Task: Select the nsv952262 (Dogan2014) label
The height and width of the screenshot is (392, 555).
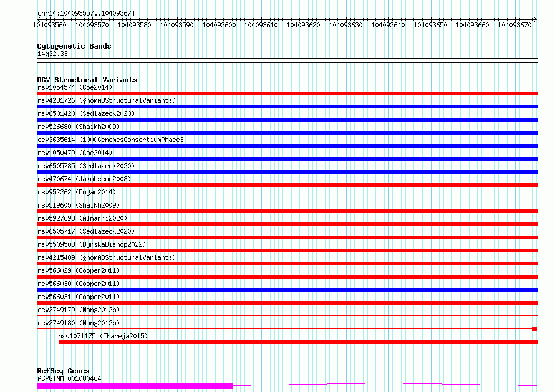Action: click(77, 192)
